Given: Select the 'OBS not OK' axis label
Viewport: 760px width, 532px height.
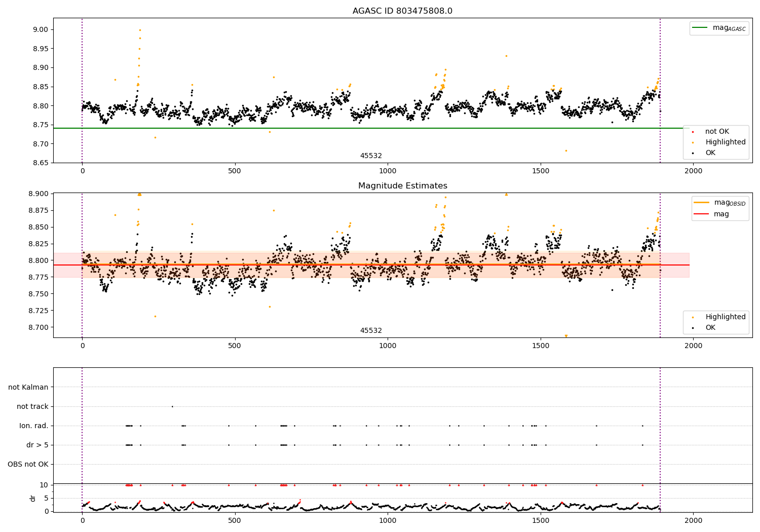Looking at the screenshot, I should click(28, 464).
